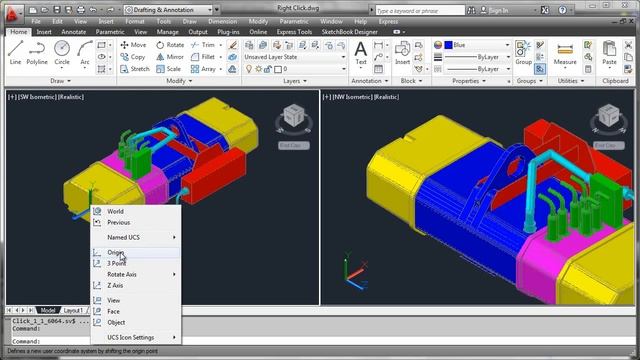Expand the Annotation panel
640x360 pixels.
point(370,81)
